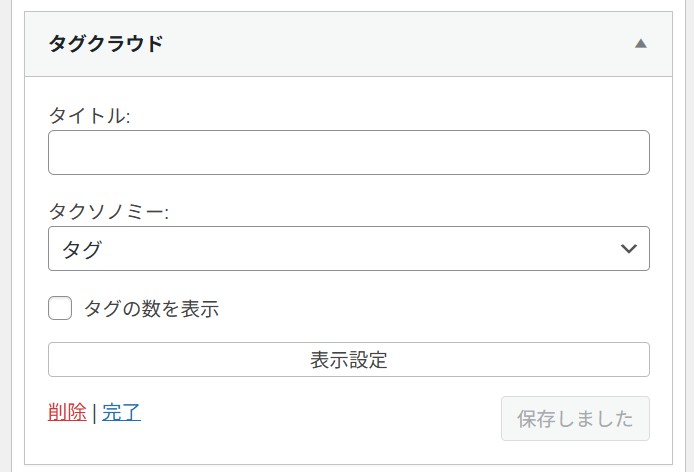Delete the widget with the 削除 link
The image size is (694, 472).
coord(67,412)
